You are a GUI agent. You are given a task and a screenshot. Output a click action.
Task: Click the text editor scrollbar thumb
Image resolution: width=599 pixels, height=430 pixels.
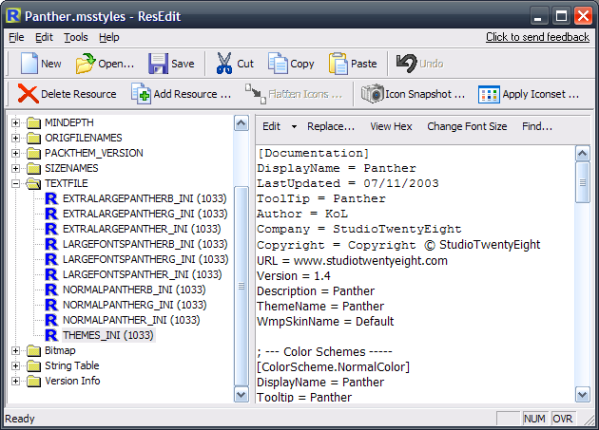pyautogui.click(x=583, y=183)
